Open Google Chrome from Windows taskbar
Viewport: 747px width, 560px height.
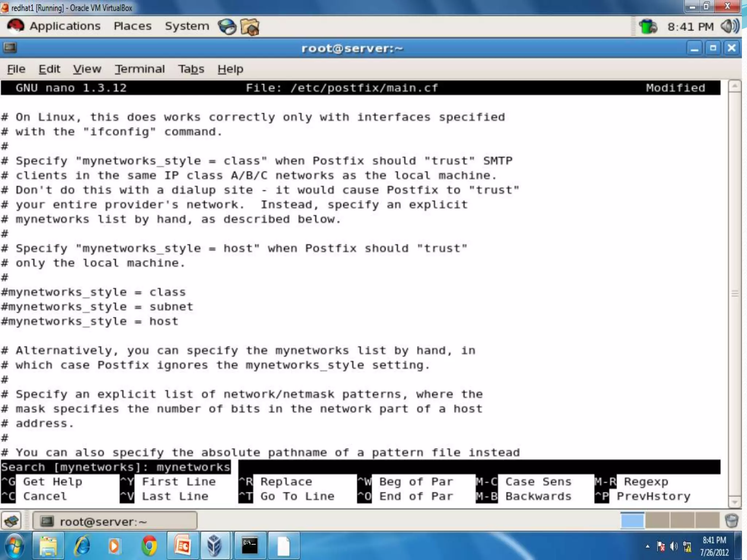point(149,545)
